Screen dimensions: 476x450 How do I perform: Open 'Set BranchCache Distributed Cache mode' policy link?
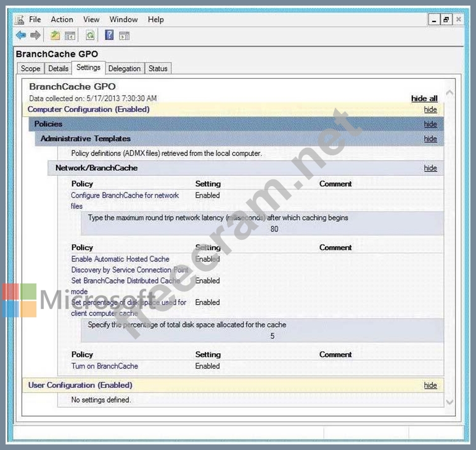126,286
